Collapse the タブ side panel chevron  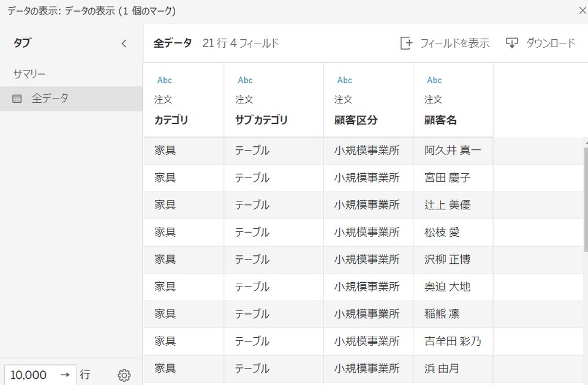(124, 43)
